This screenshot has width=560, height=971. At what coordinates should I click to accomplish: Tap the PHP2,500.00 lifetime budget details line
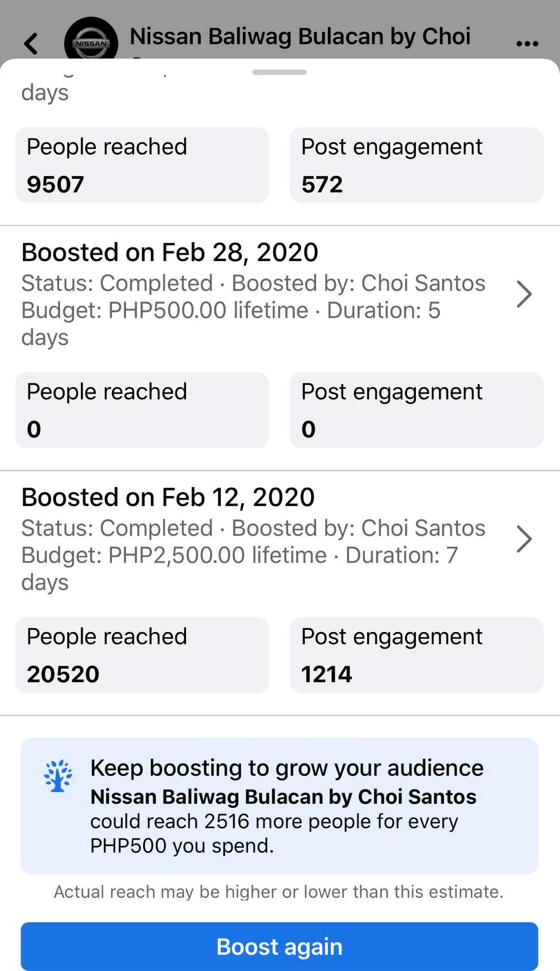coord(239,555)
